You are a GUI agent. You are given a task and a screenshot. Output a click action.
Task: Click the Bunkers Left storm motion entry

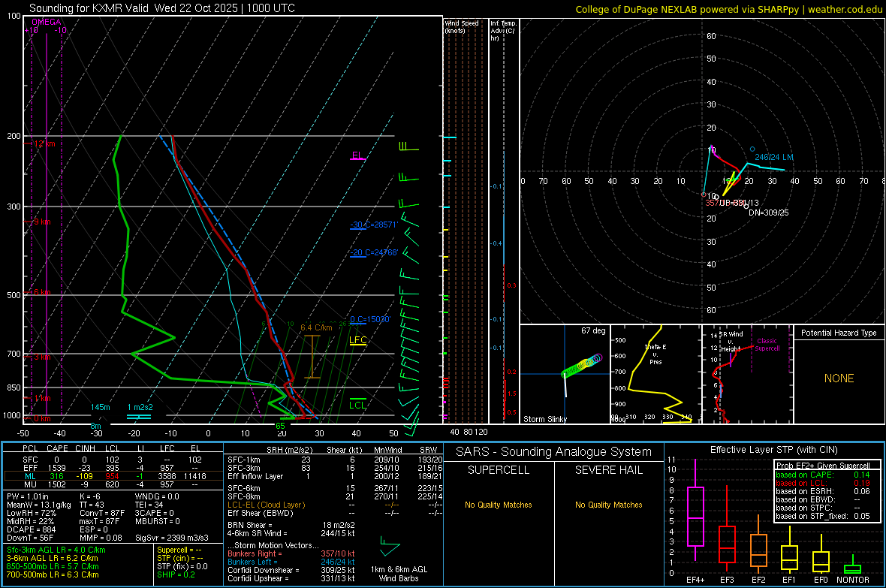point(291,562)
